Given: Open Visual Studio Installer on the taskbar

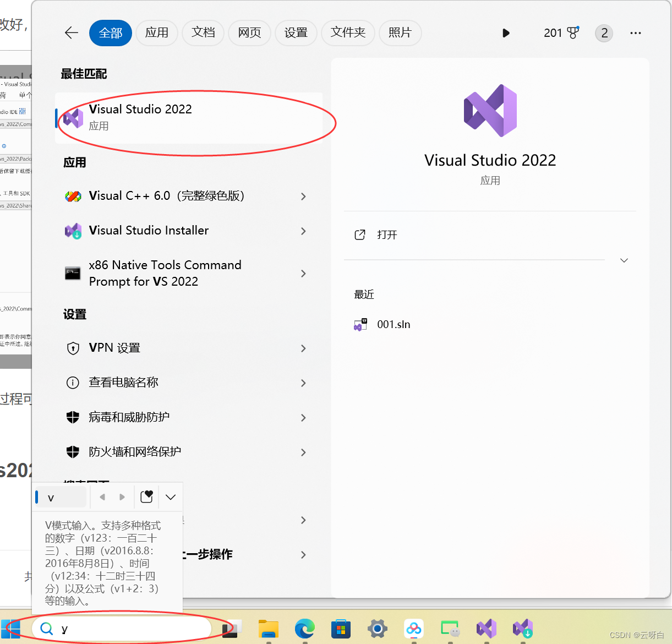Looking at the screenshot, I should [x=523, y=629].
